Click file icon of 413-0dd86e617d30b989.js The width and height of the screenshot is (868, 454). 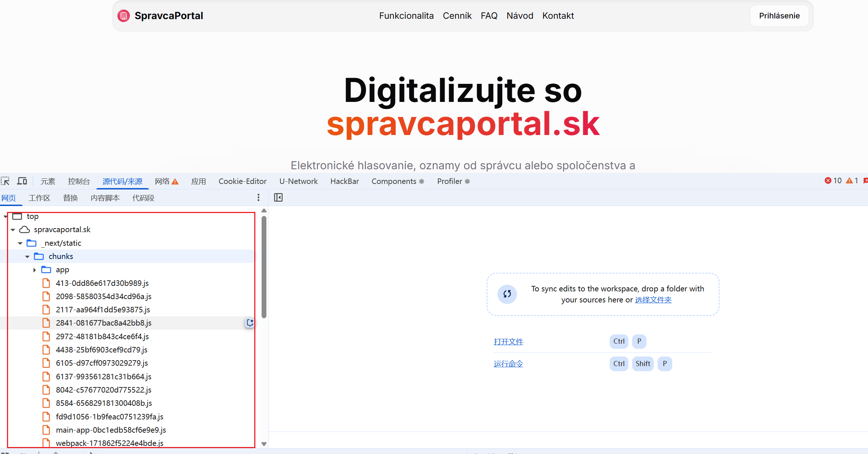tap(46, 283)
